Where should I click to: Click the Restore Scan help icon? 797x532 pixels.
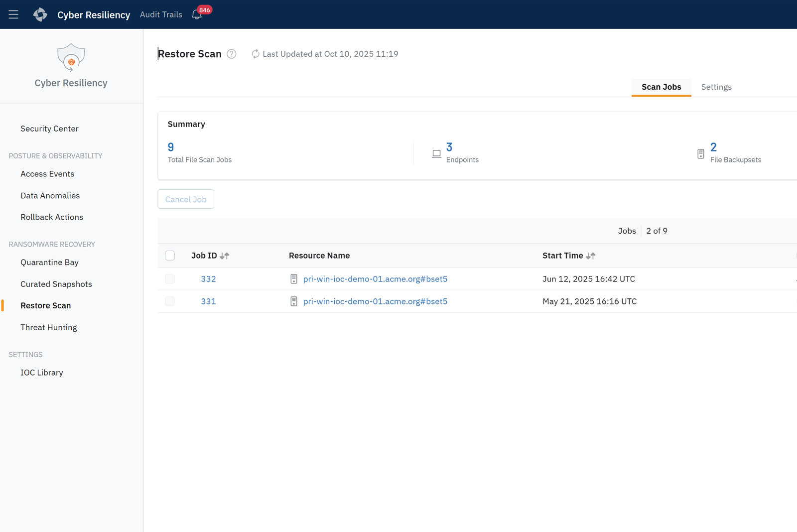click(232, 54)
